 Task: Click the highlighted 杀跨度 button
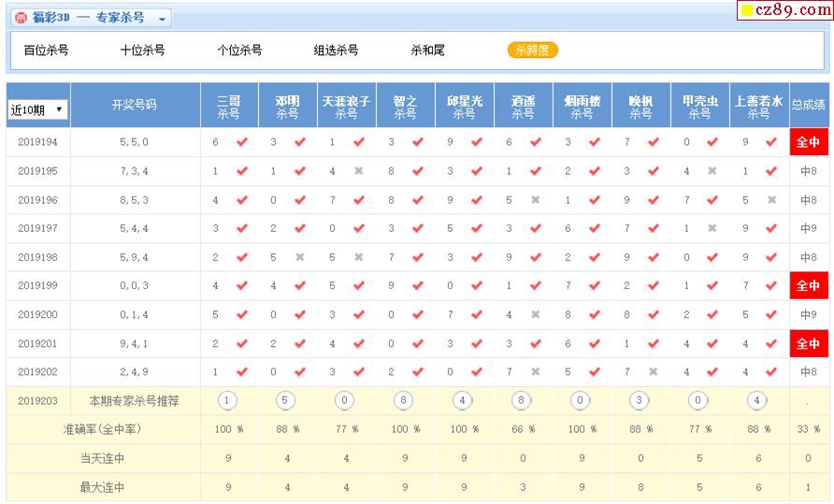533,50
